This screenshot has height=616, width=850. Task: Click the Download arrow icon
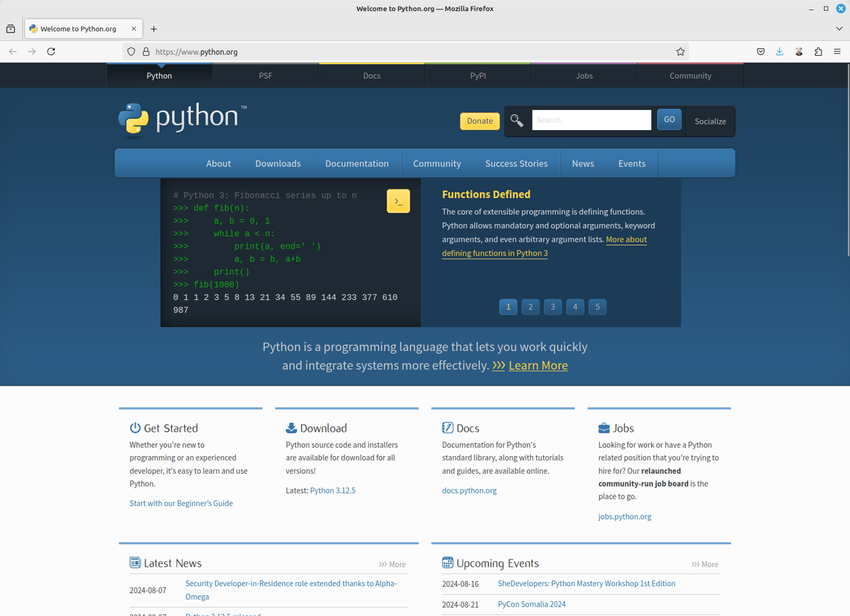(291, 428)
